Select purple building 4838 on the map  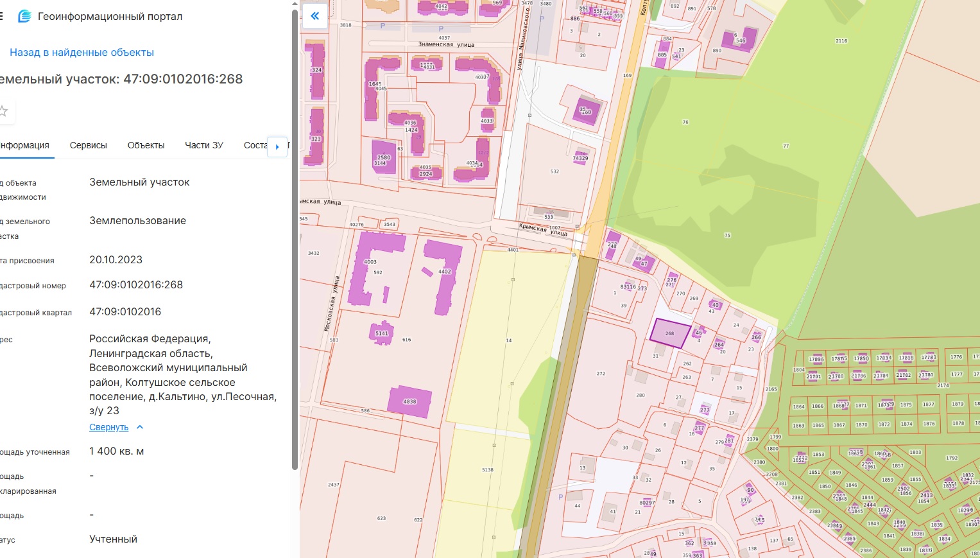(x=409, y=401)
